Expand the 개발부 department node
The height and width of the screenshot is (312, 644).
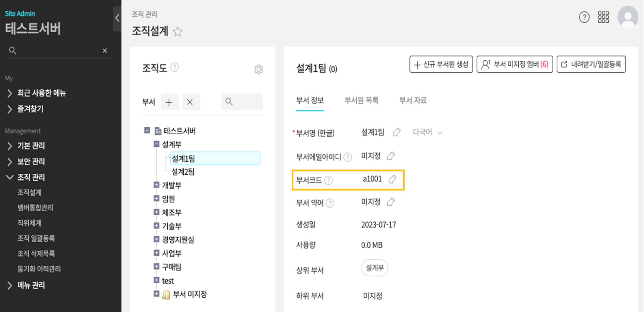pos(156,185)
